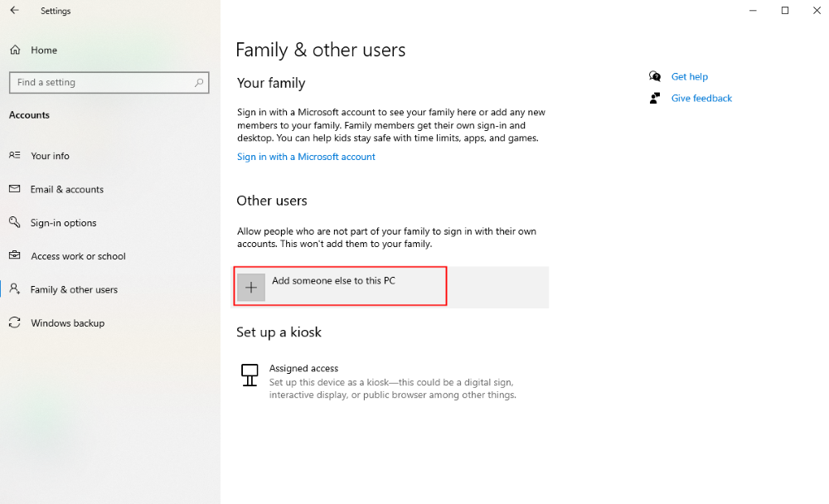The width and height of the screenshot is (829, 504).
Task: Click the Home house icon
Action: (x=14, y=50)
